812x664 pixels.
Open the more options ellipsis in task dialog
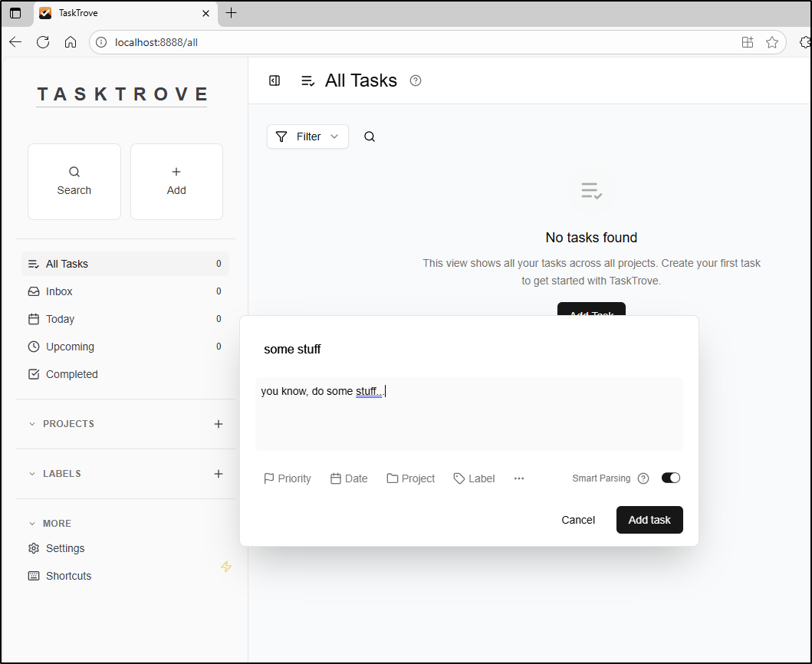click(x=519, y=478)
